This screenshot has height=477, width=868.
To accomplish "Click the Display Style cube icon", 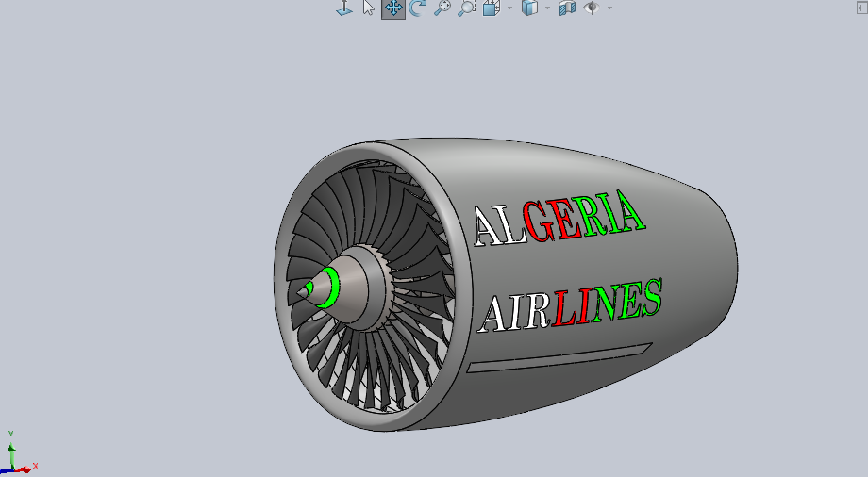I will [529, 8].
